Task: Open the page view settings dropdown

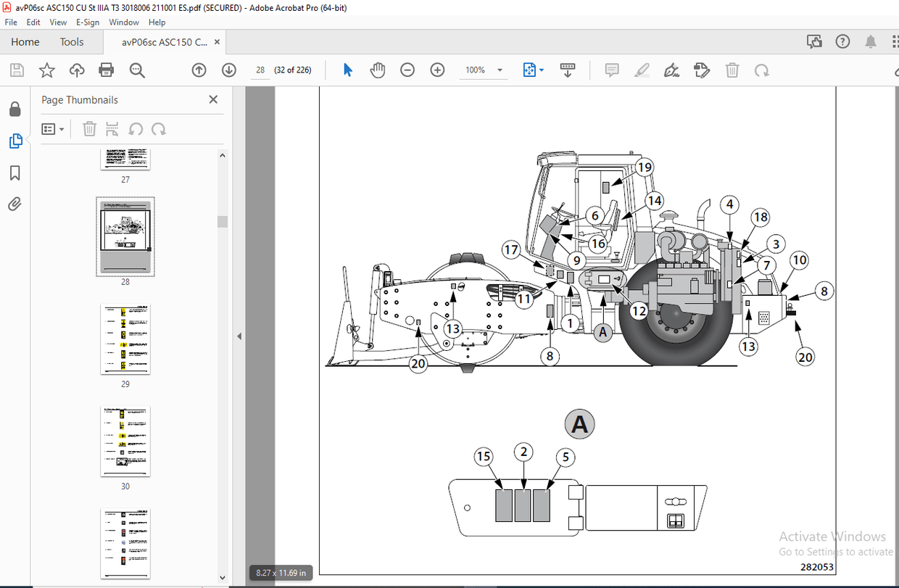Action: 533,70
